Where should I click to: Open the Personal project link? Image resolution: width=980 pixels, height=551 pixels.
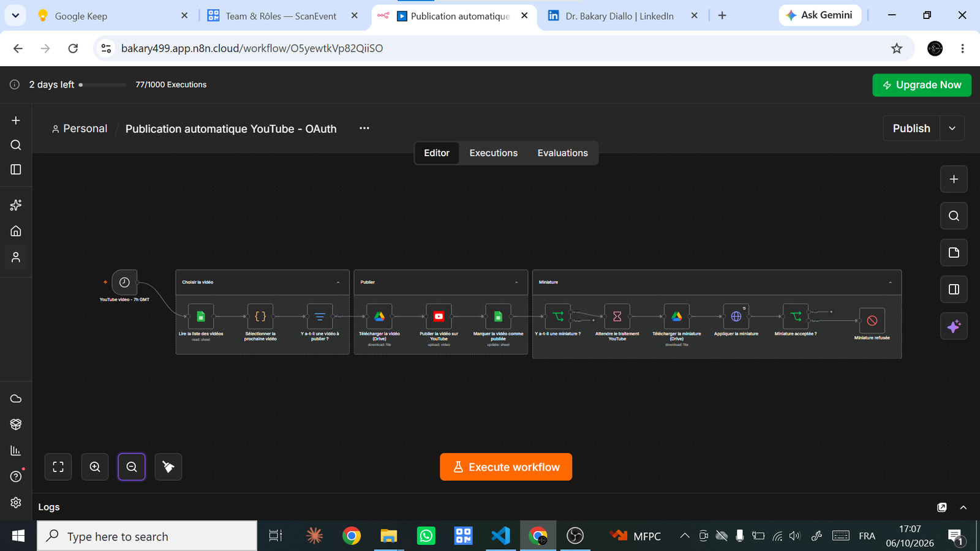80,129
